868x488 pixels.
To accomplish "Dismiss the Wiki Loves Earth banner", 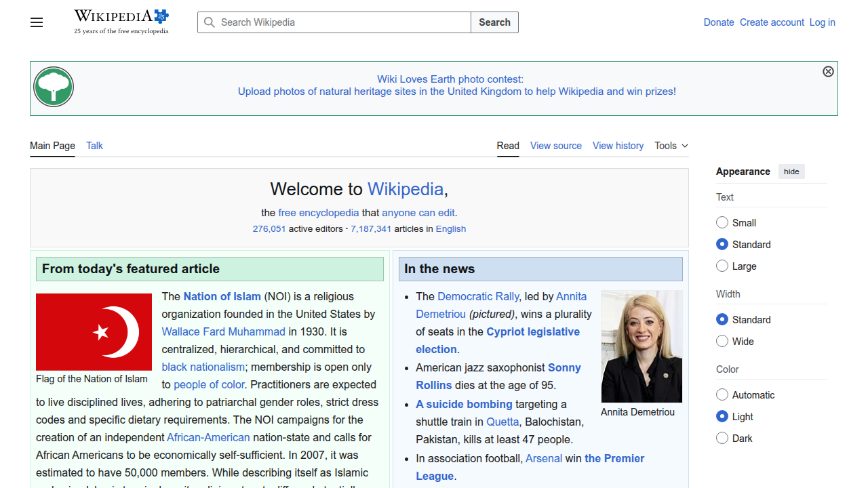I will click(828, 72).
